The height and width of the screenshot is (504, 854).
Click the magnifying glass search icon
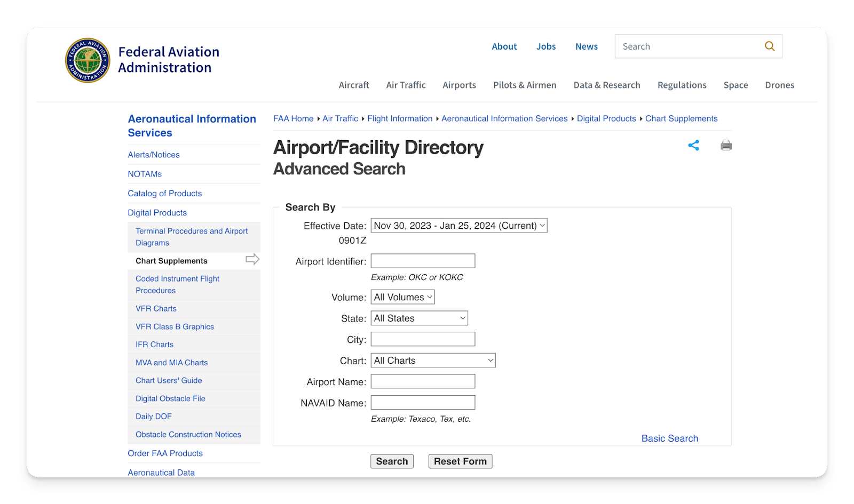770,46
